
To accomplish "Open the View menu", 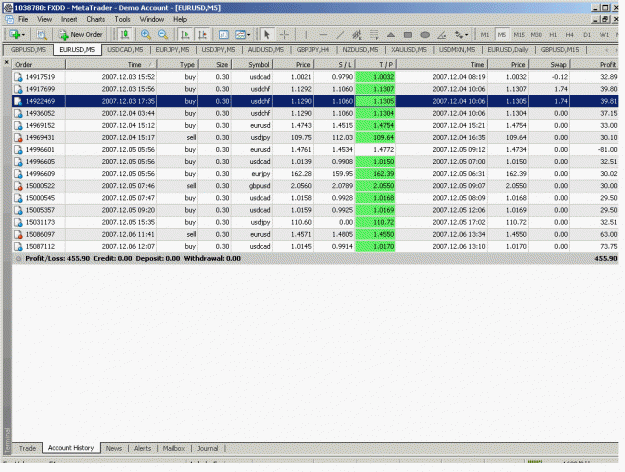I will [x=45, y=19].
